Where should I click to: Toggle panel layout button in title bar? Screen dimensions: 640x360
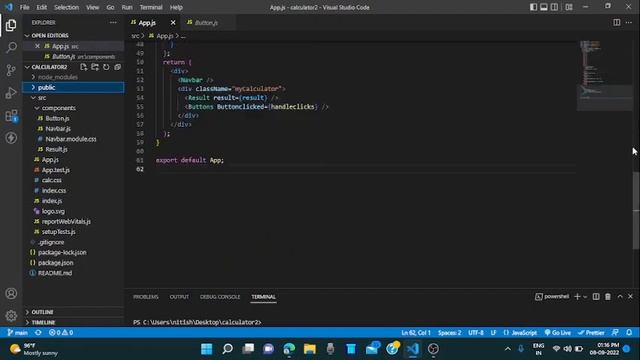click(x=544, y=7)
